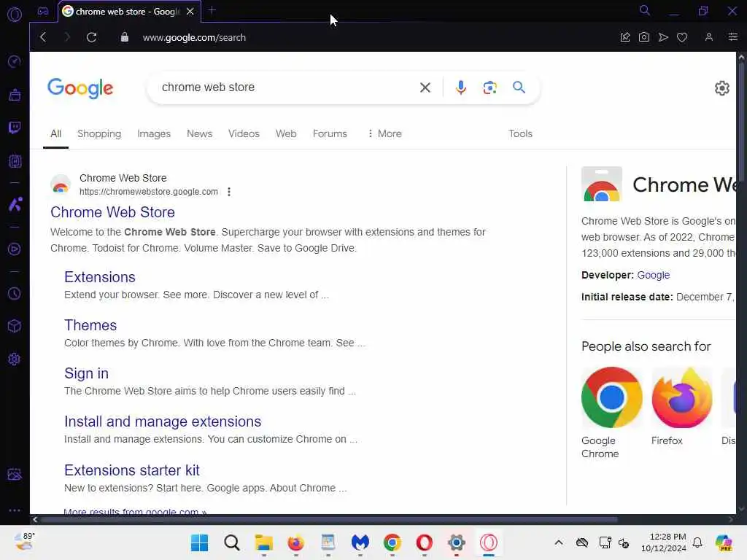Open Windows Start menu
Image resolution: width=747 pixels, height=560 pixels.
[199, 542]
